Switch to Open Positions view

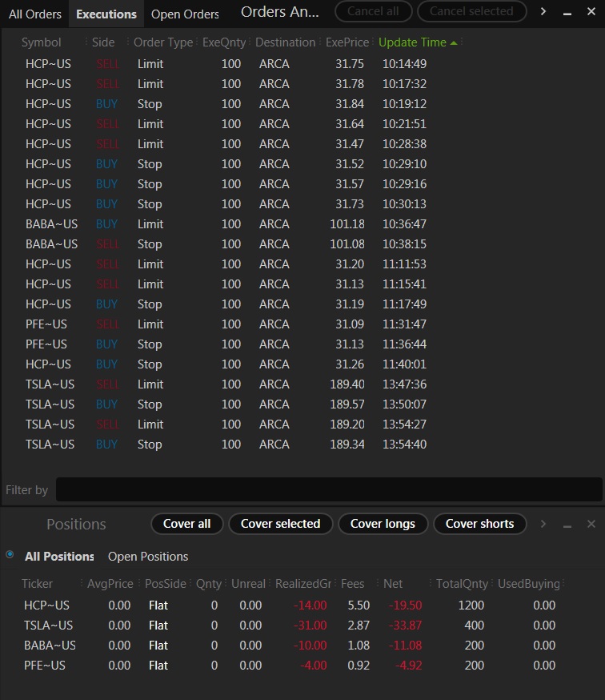tap(148, 557)
